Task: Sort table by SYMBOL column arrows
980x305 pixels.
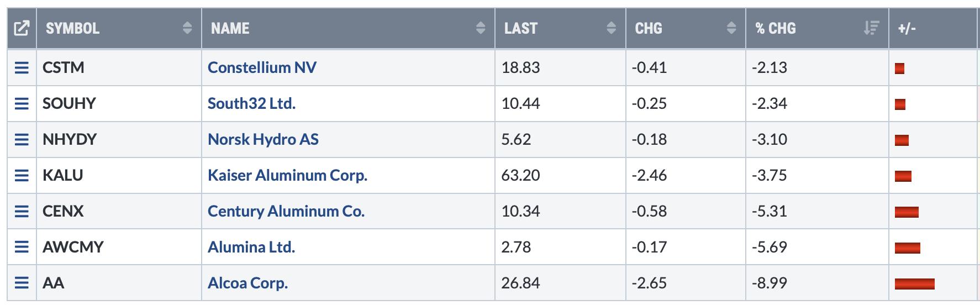Action: click(187, 28)
